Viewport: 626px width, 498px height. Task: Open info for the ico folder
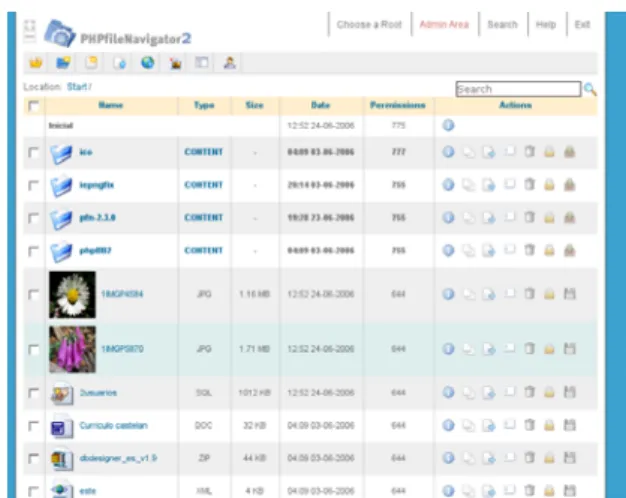[448, 152]
